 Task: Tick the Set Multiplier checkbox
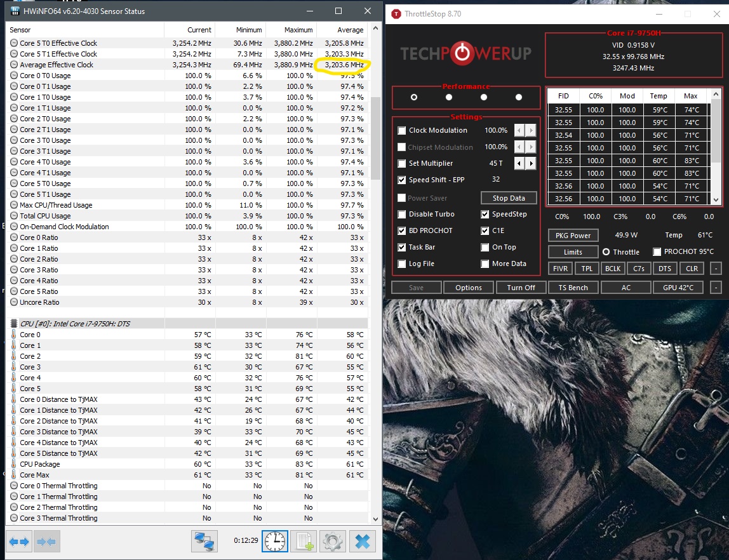[x=402, y=164]
